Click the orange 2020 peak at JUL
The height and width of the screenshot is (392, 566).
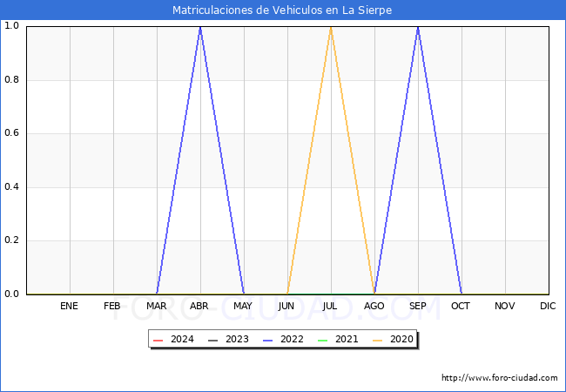point(331,27)
